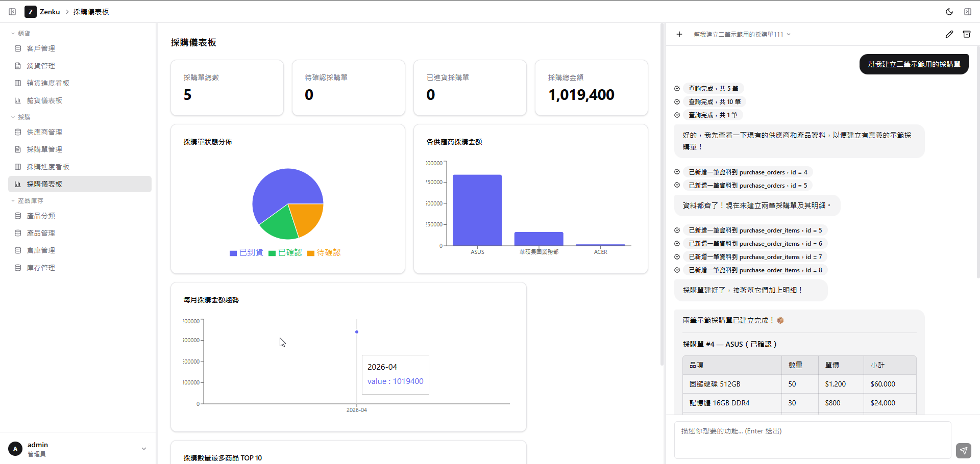
Task: Open 銷貨儀表板 in sidebar
Action: pos(80,100)
